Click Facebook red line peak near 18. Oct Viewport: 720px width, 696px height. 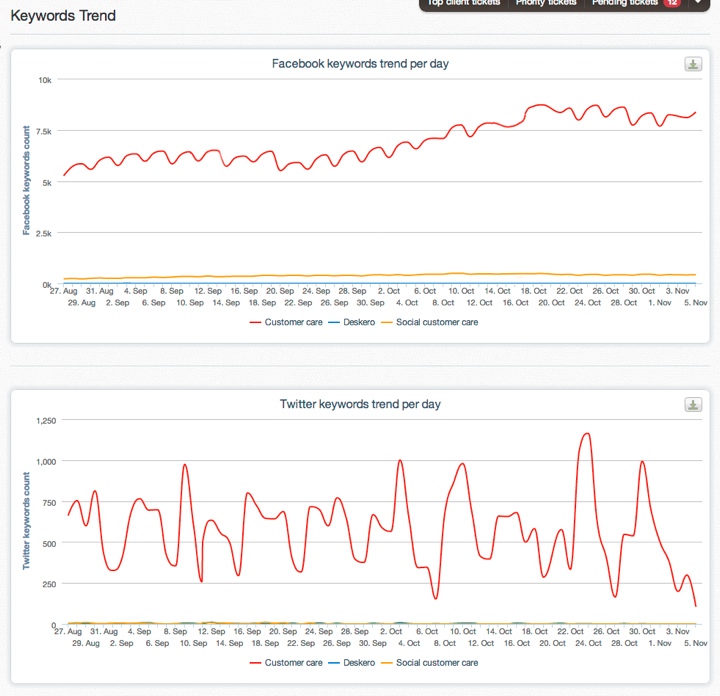pos(542,105)
